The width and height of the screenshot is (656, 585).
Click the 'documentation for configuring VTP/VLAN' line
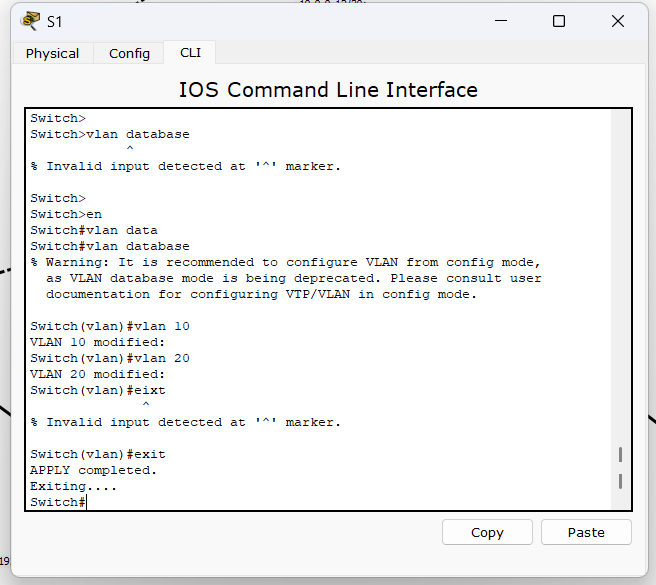coord(261,294)
